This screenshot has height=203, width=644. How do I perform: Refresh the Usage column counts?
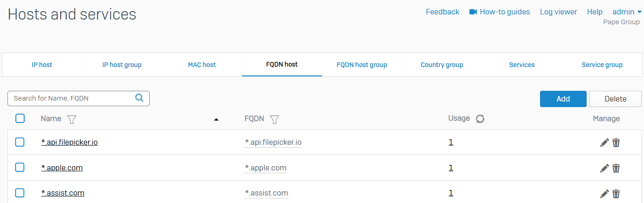coord(480,119)
